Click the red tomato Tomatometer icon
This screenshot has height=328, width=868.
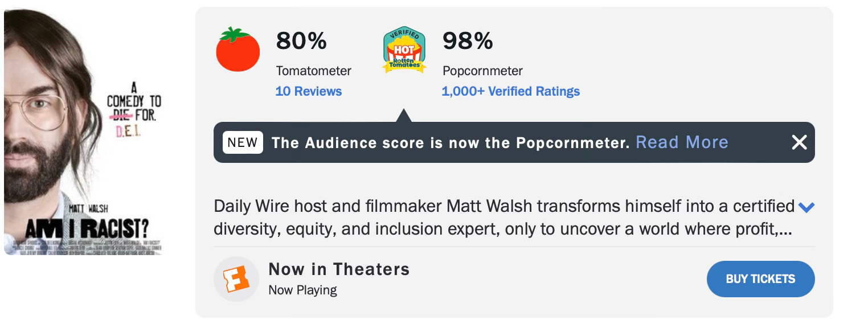coord(238,50)
